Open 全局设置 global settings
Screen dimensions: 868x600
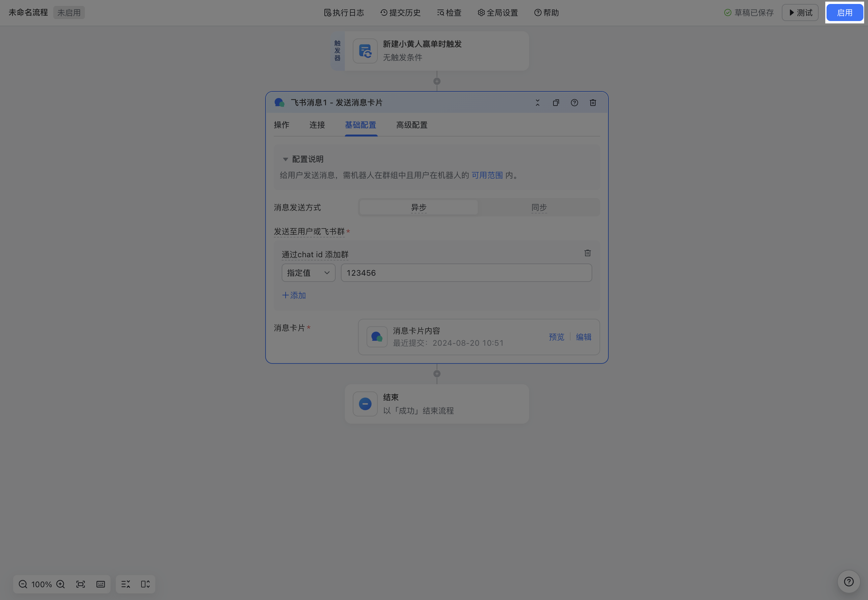[498, 13]
